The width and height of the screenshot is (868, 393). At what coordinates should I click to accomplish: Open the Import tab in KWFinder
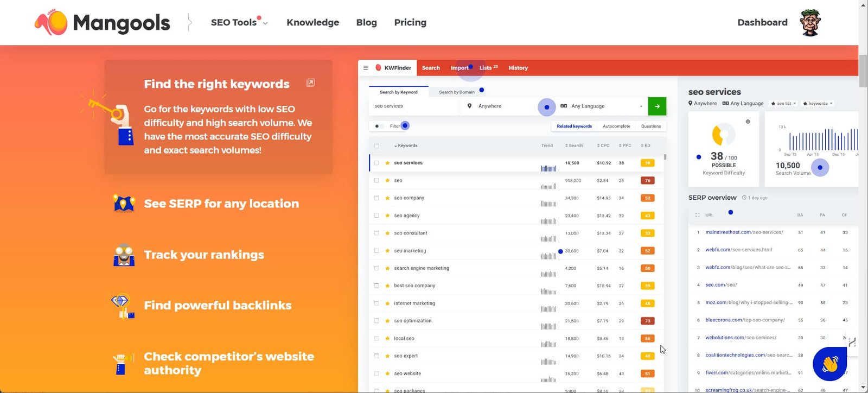pos(459,68)
